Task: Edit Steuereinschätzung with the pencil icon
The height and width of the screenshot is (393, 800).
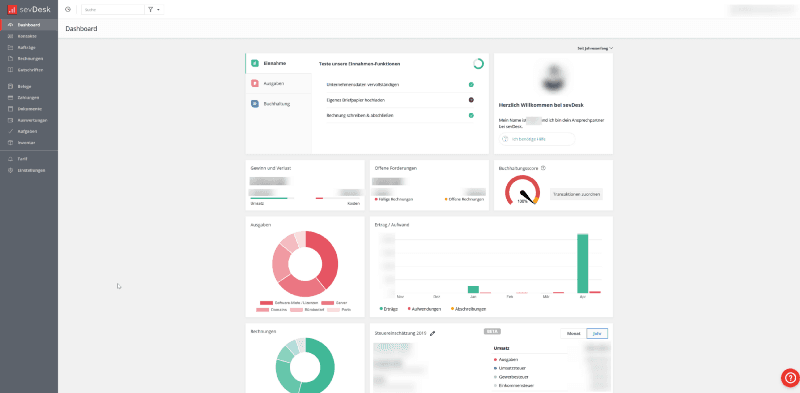Action: coord(433,333)
